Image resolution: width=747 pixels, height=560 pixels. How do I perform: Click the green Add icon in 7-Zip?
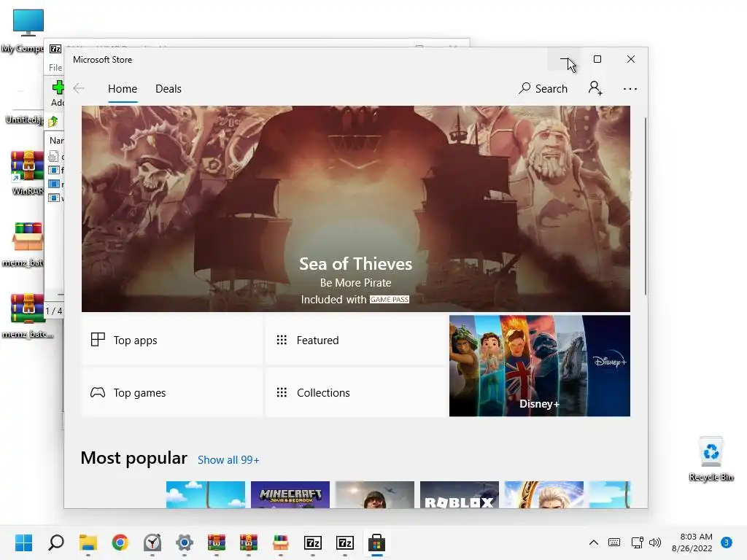(58, 87)
